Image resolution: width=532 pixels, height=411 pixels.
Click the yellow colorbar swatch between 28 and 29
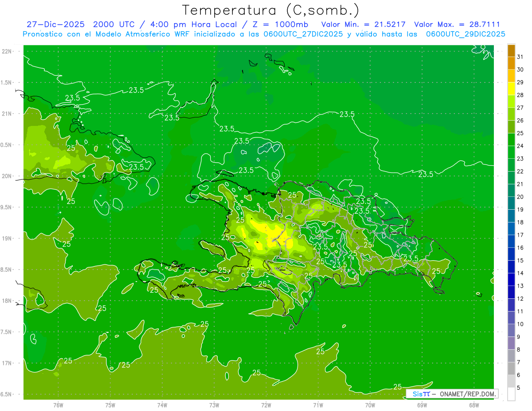click(511, 89)
